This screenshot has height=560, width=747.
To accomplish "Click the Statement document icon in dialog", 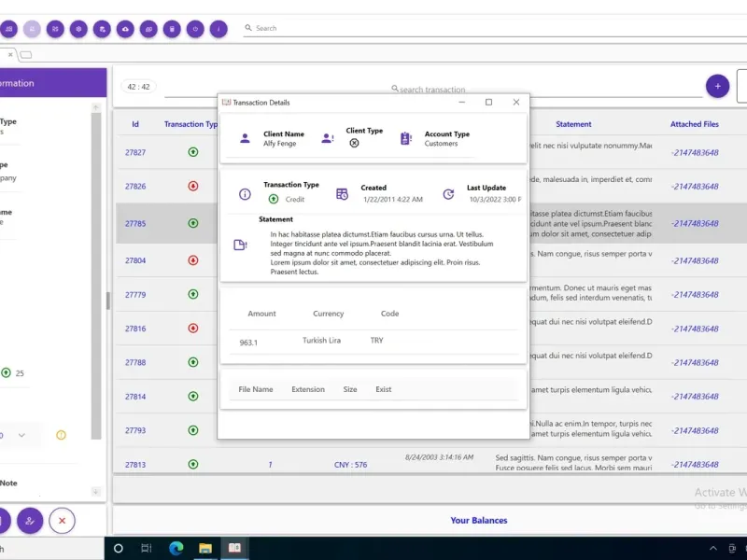I will click(240, 245).
